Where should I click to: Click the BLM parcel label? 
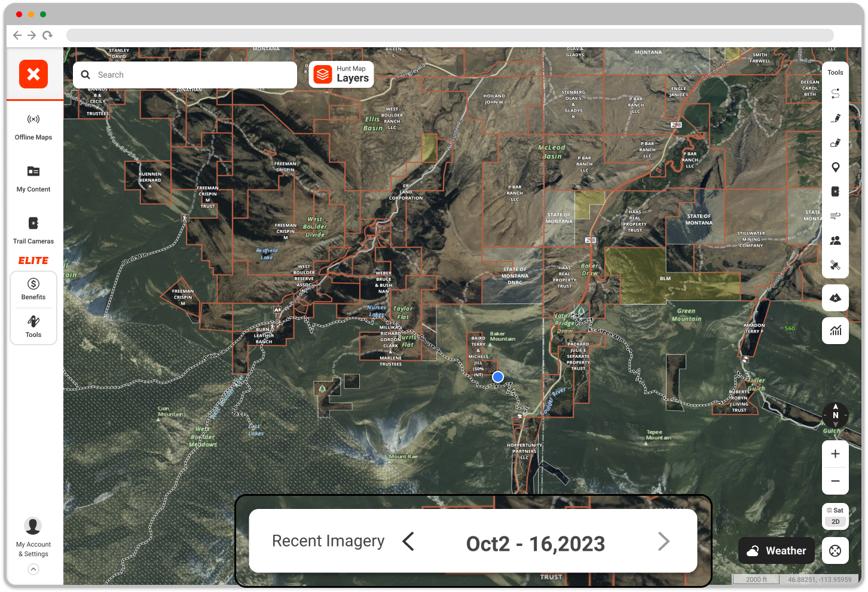[x=665, y=278]
